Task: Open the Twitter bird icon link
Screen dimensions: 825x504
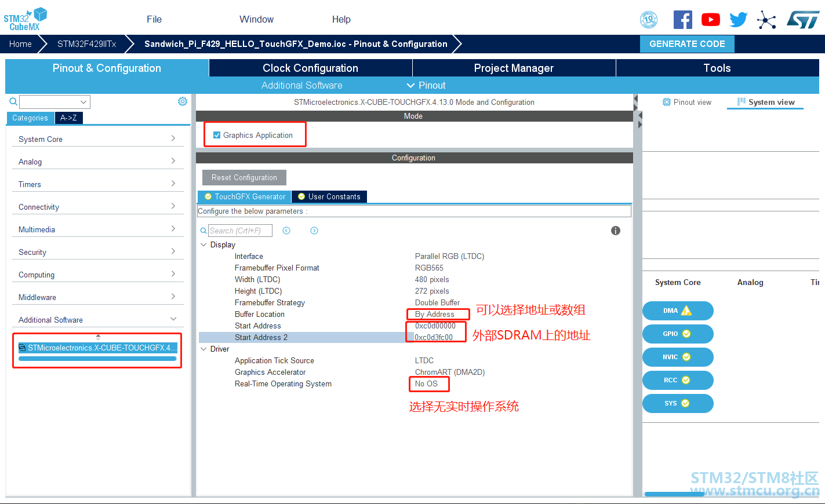Action: [739, 20]
